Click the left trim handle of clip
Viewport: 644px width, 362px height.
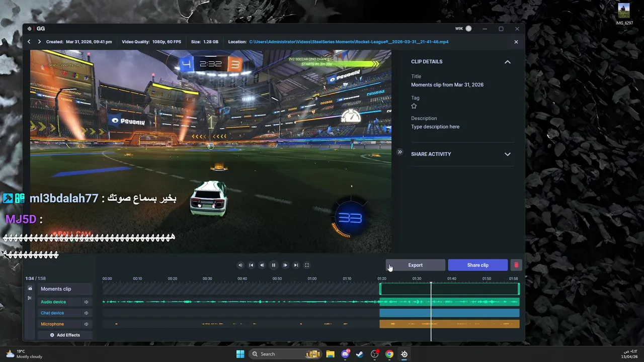point(380,289)
